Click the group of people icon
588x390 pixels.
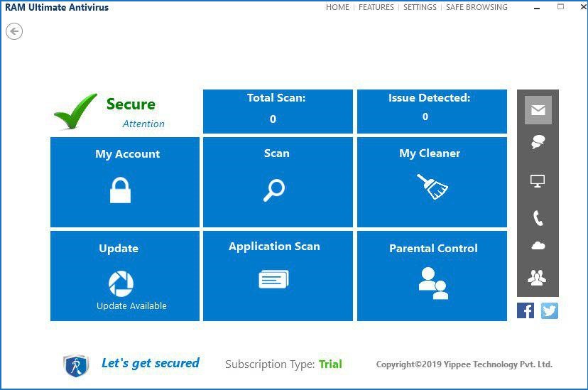[x=537, y=278]
